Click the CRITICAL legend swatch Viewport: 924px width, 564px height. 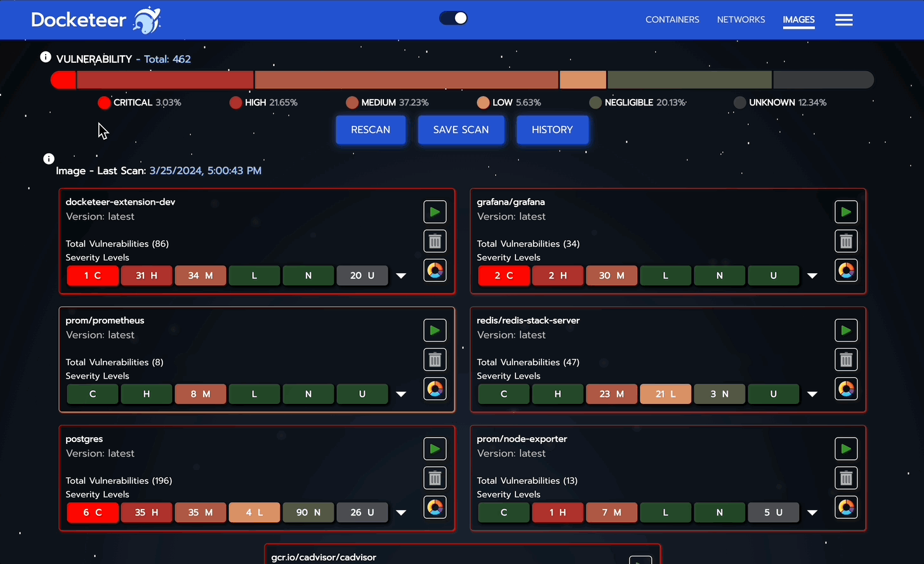point(105,102)
